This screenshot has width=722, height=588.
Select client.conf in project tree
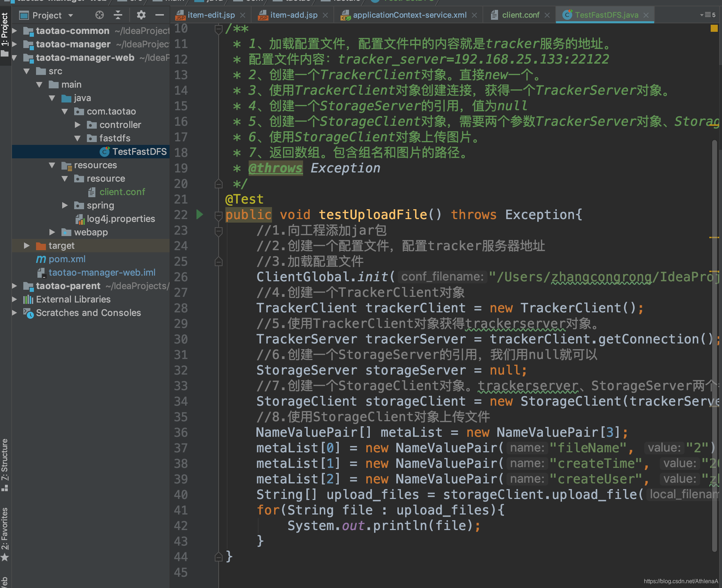[122, 192]
